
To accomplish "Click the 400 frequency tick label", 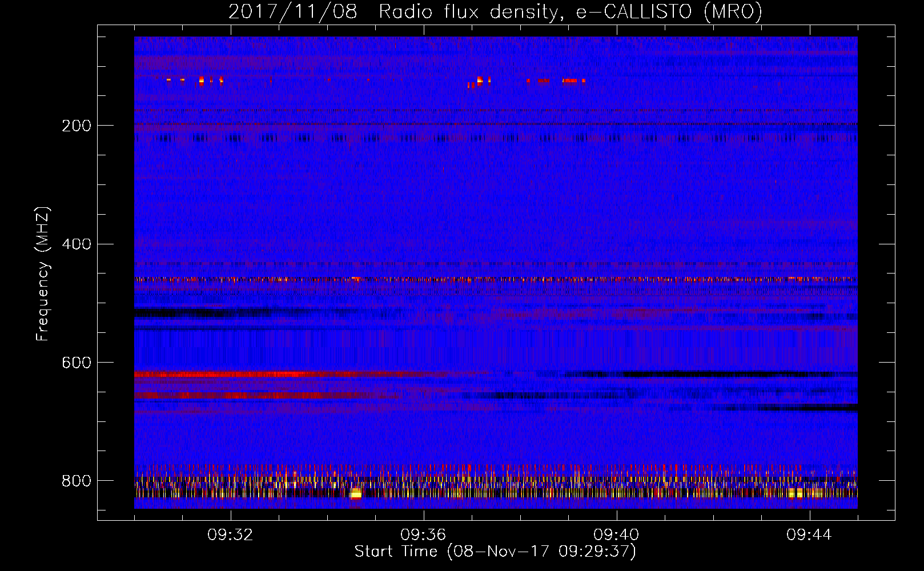I will (x=77, y=244).
